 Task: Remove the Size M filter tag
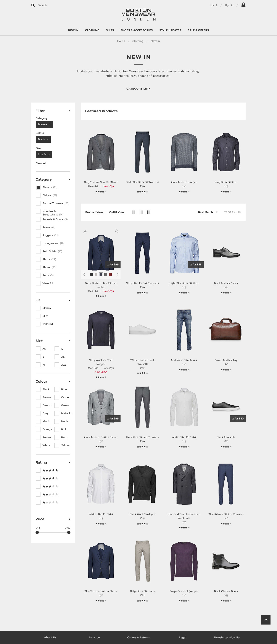(49, 154)
